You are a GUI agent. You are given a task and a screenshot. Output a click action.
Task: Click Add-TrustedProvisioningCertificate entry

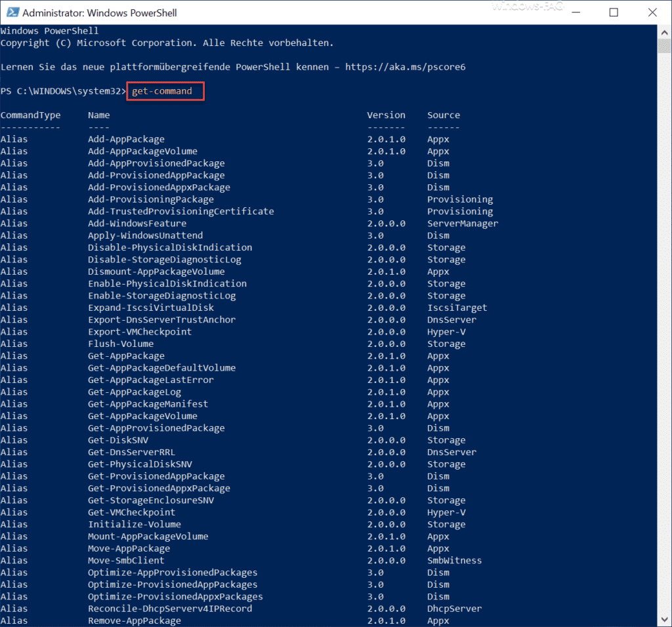pyautogui.click(x=181, y=211)
